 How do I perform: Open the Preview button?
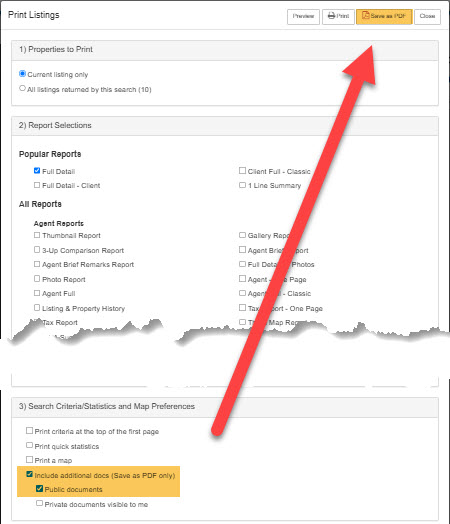click(303, 16)
